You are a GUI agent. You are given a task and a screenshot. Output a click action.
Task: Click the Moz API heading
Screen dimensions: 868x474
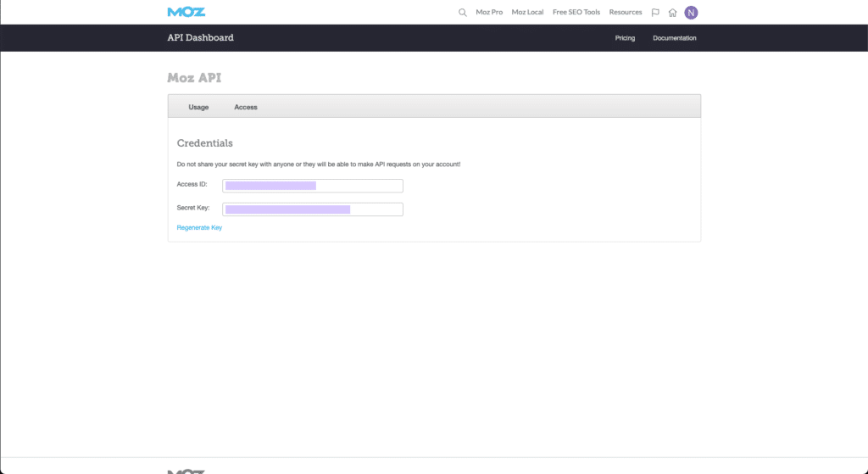(194, 77)
